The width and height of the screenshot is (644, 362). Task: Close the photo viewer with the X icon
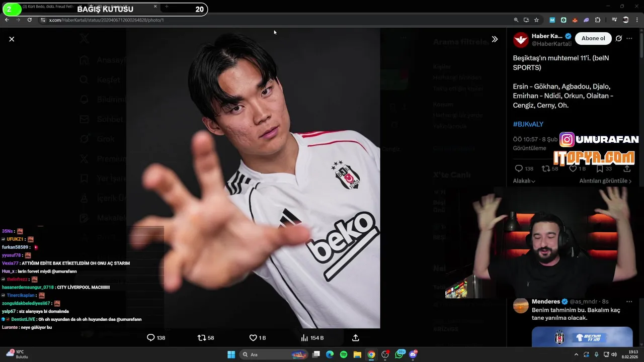coord(12,39)
